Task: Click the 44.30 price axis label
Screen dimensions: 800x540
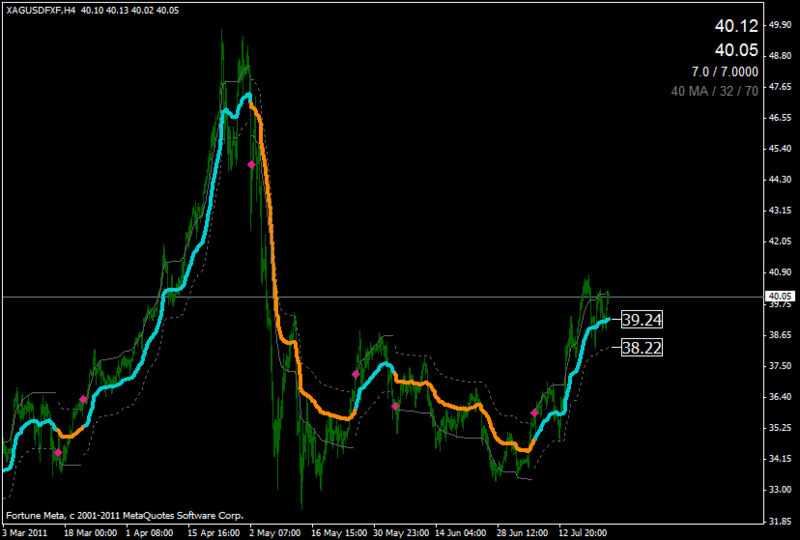Action: coord(780,179)
